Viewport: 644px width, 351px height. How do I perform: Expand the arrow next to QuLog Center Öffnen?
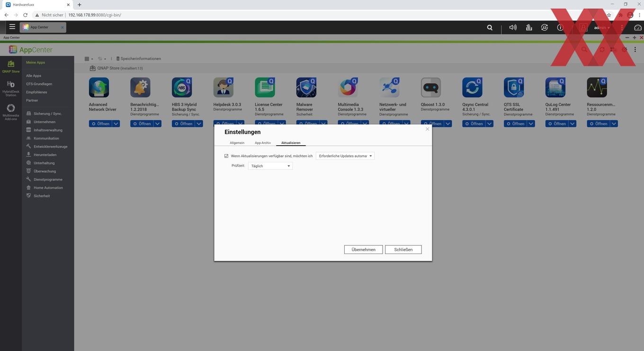tap(572, 123)
